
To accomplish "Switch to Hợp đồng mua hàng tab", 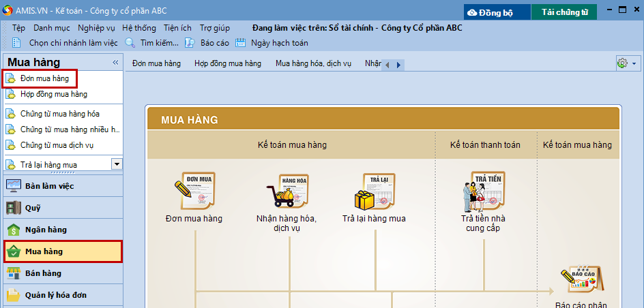I will click(x=228, y=63).
